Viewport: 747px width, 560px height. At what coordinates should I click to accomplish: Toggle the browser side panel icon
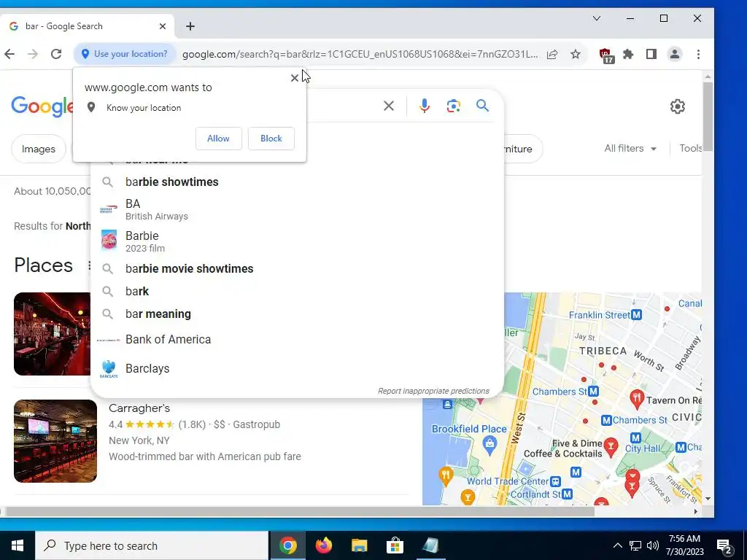coord(651,54)
